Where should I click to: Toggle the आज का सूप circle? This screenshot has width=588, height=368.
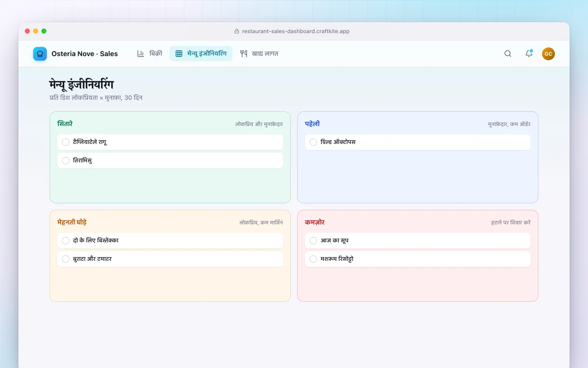pyautogui.click(x=313, y=241)
